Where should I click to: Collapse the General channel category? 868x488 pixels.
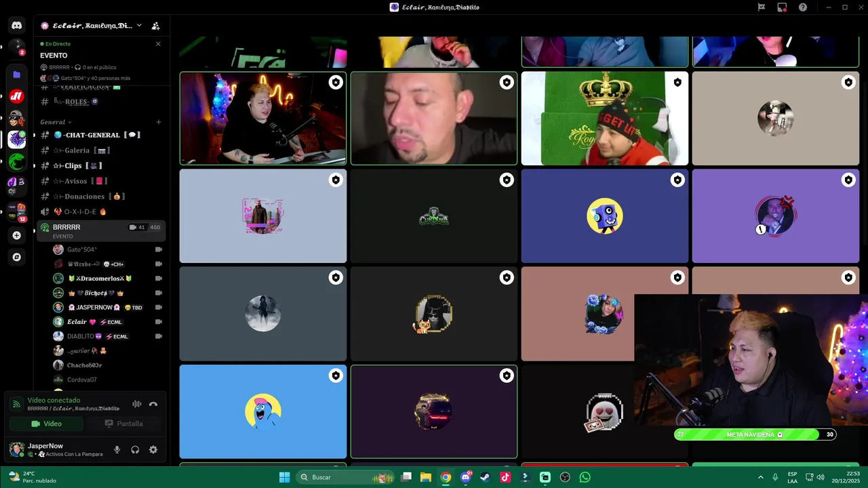coord(56,122)
